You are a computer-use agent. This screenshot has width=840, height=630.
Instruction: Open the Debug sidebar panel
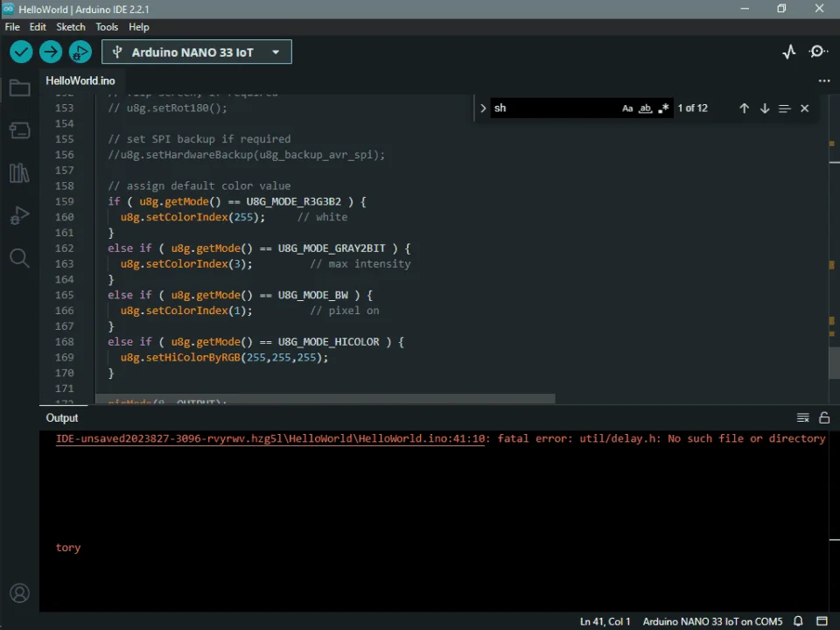pos(20,215)
